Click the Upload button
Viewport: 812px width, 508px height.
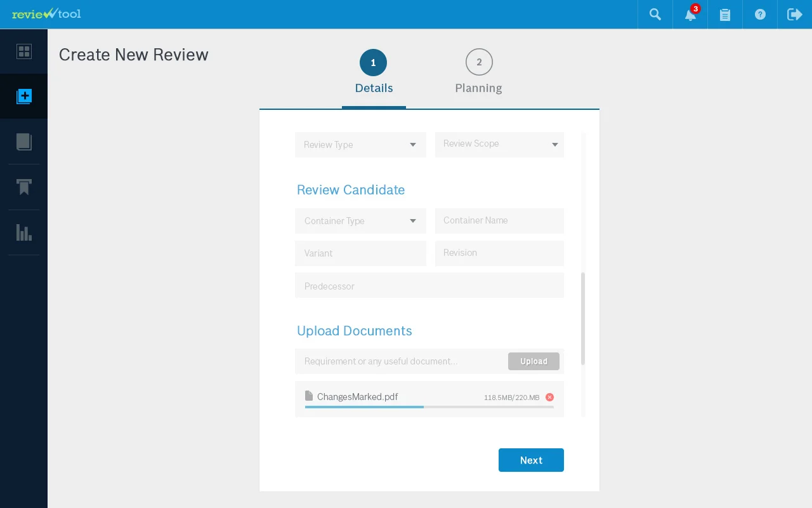tap(534, 361)
